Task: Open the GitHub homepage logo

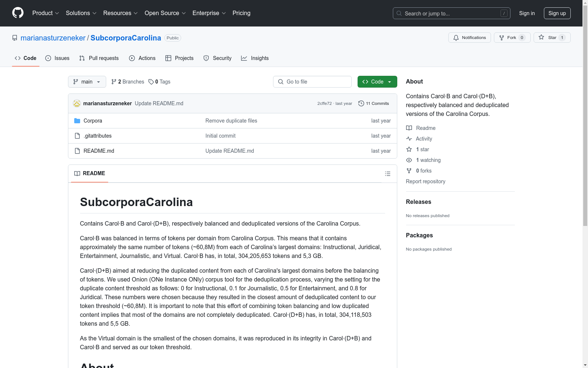Action: (18, 13)
